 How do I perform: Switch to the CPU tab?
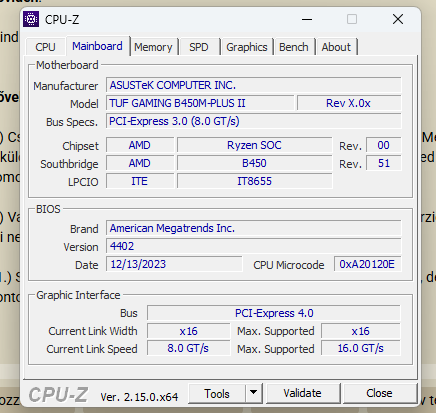coord(45,47)
